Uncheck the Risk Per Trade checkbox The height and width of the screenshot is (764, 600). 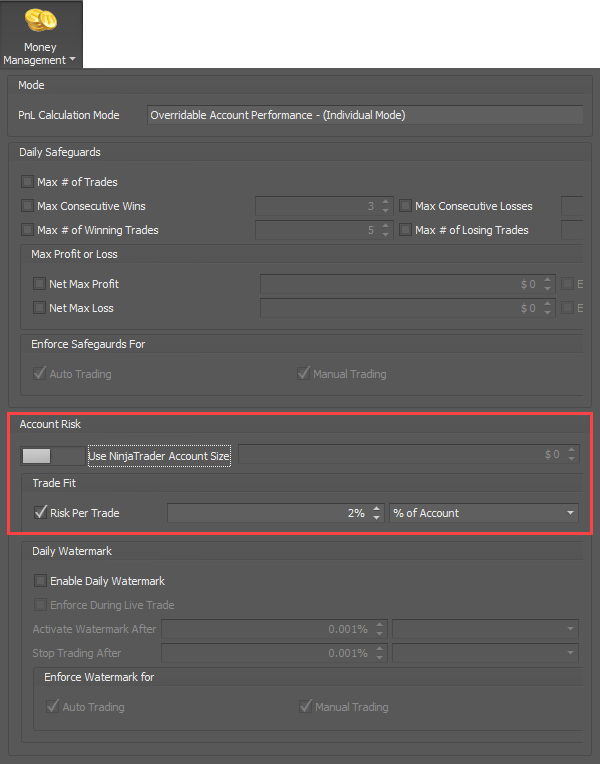point(40,513)
